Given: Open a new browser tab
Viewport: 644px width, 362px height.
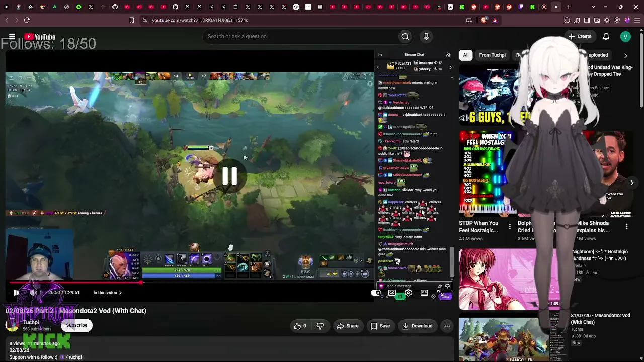Looking at the screenshot, I should coord(569,7).
